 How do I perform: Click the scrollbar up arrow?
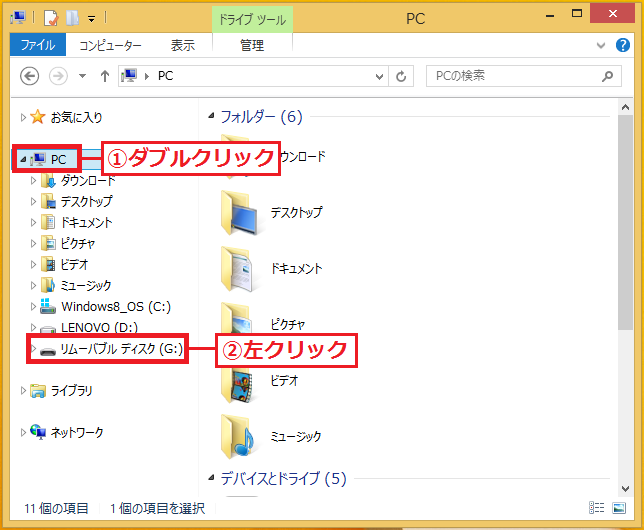point(625,107)
